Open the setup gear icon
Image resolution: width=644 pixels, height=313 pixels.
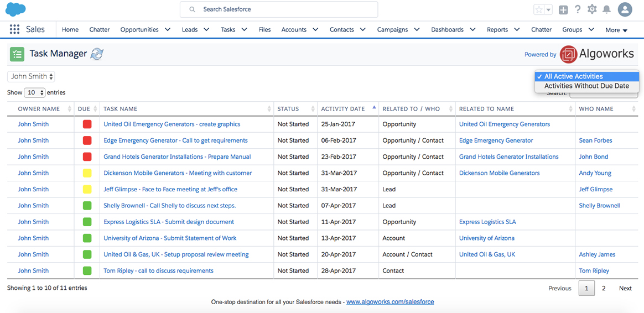pos(592,9)
